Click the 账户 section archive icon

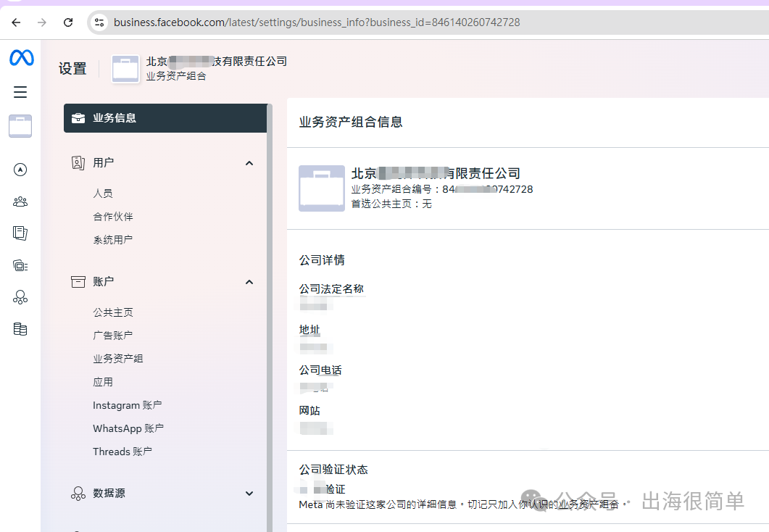[x=78, y=282]
